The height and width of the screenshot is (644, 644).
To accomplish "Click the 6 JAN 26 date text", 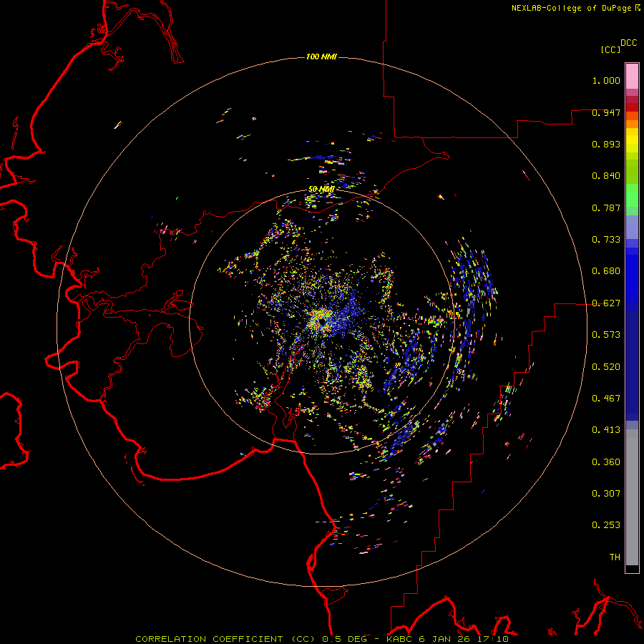I will click(x=444, y=639).
